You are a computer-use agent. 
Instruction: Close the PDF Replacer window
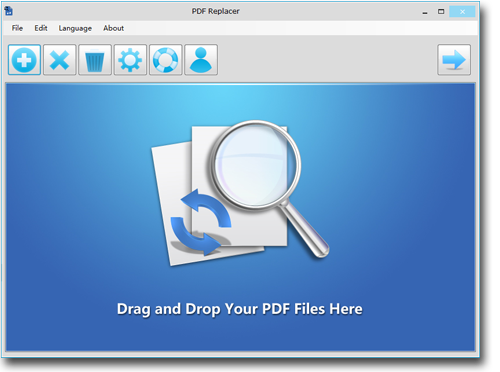(x=462, y=12)
